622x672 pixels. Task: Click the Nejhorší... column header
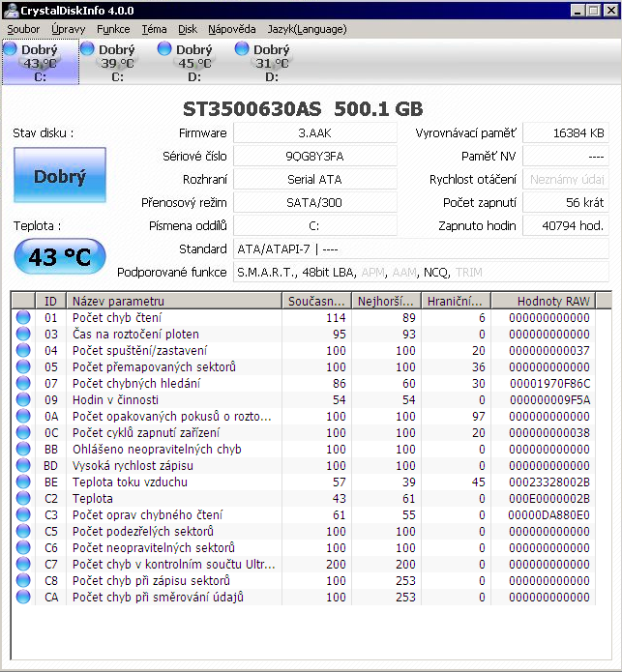(x=387, y=301)
